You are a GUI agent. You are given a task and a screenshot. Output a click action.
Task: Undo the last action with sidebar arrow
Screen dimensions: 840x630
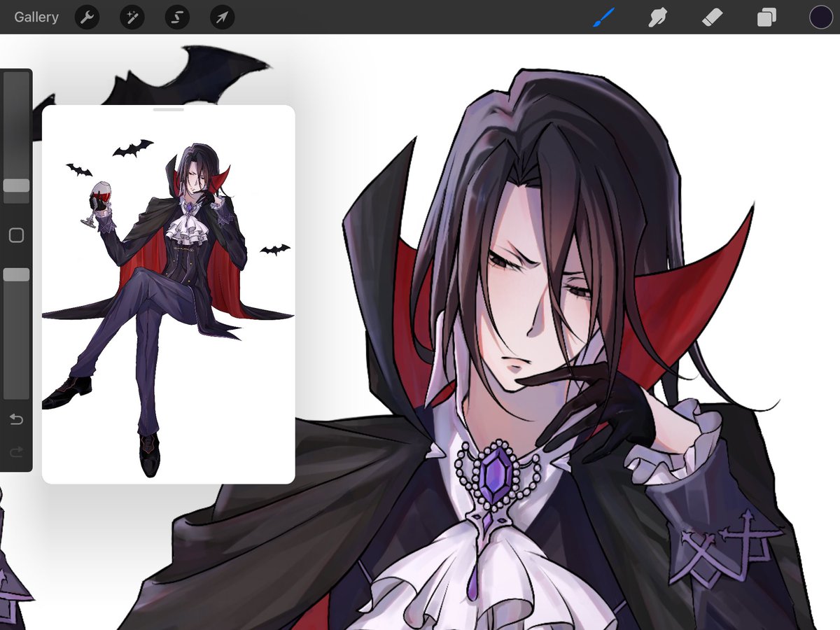[x=16, y=419]
